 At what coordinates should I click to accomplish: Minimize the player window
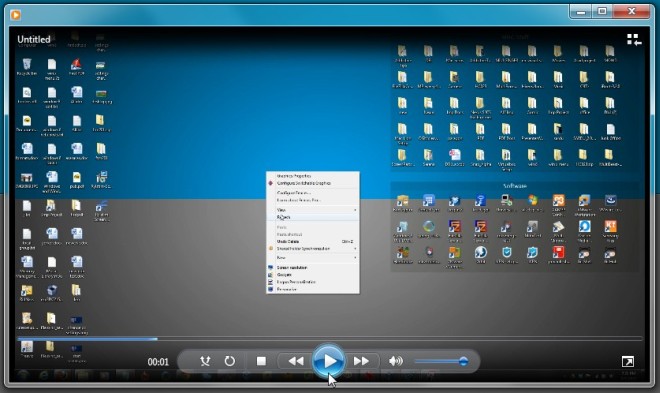click(x=581, y=11)
